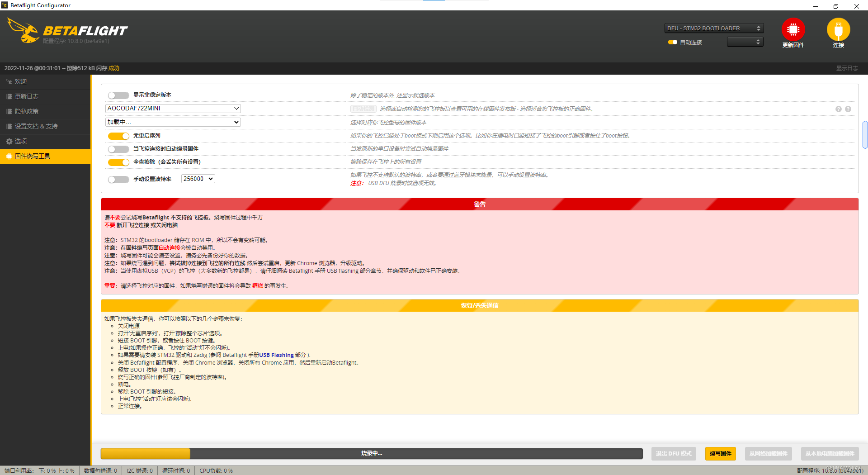Click the flashing progress bar
868x475 pixels.
tap(372, 454)
